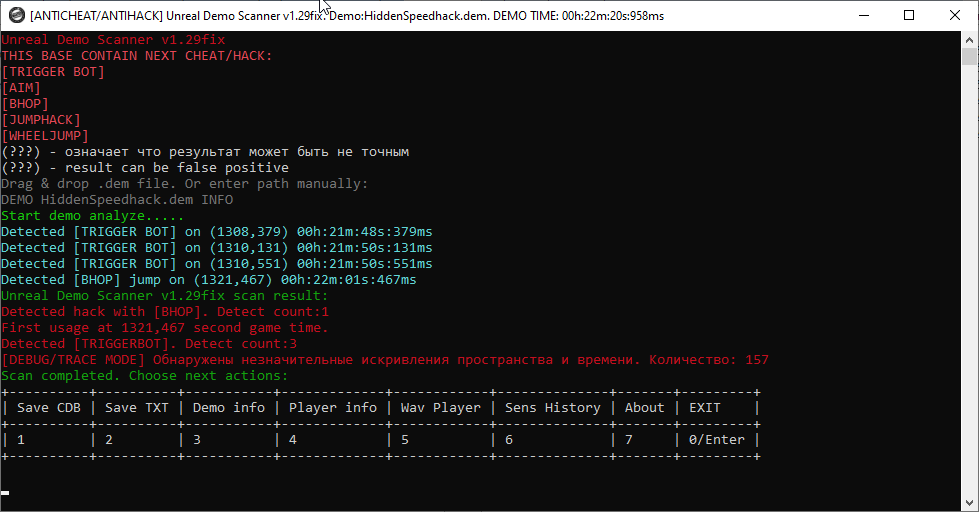Click number 1 under Save CDB

21,440
